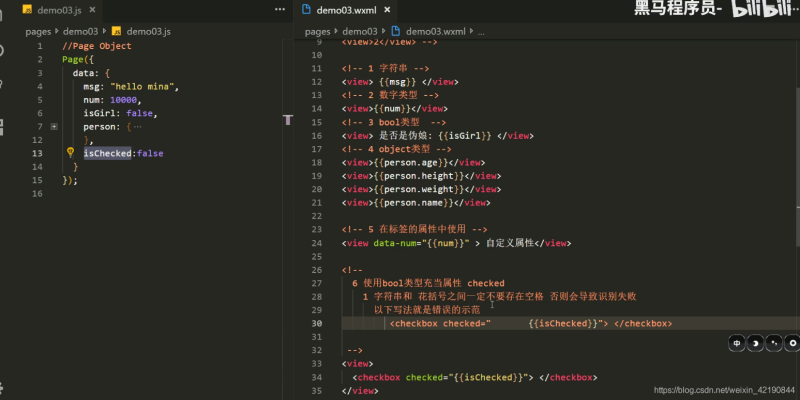Screen dimensions: 800x400
Task: Click the '//Page Object' comment
Action: (97, 46)
